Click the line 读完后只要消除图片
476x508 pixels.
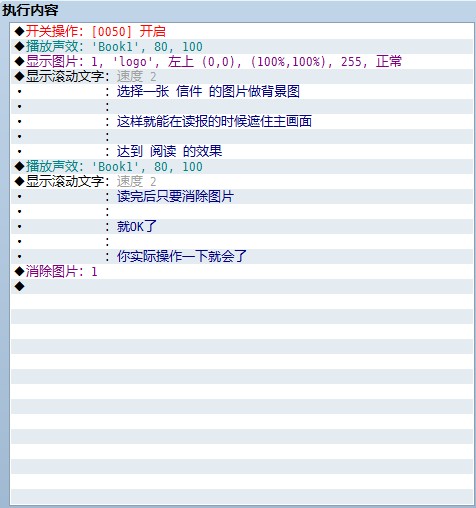[241, 196]
